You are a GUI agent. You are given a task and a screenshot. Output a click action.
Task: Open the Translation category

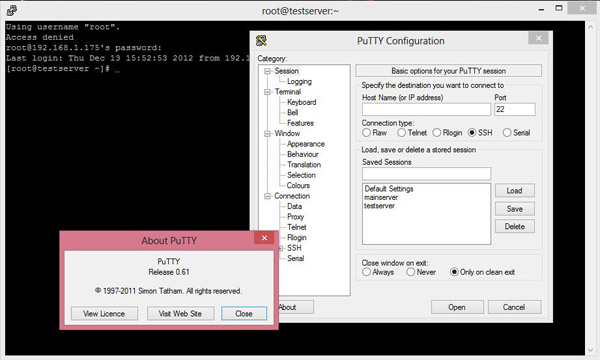pos(304,165)
